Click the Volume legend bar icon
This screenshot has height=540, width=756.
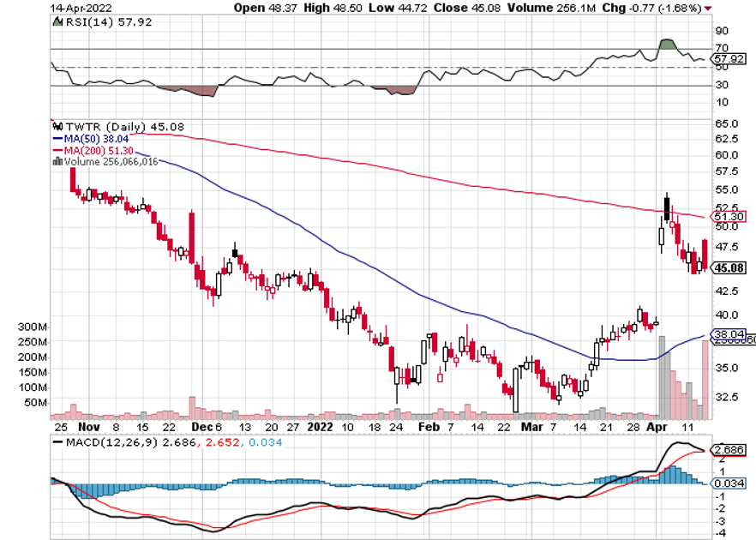[x=57, y=160]
